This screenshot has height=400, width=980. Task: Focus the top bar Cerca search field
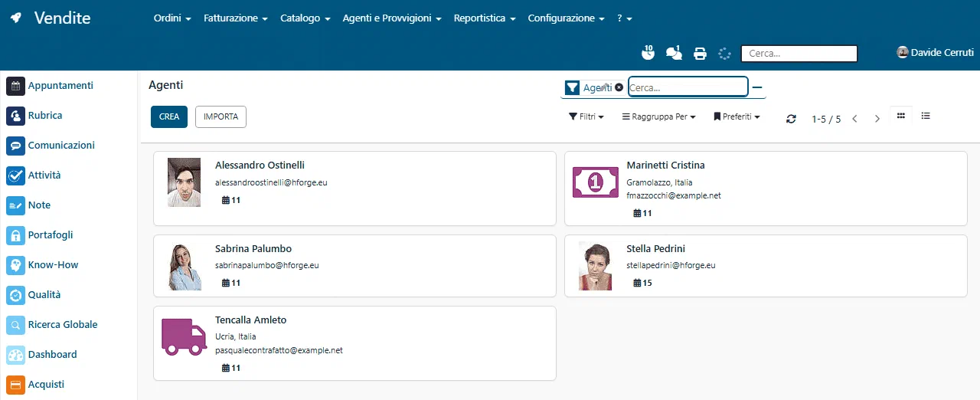click(x=799, y=54)
